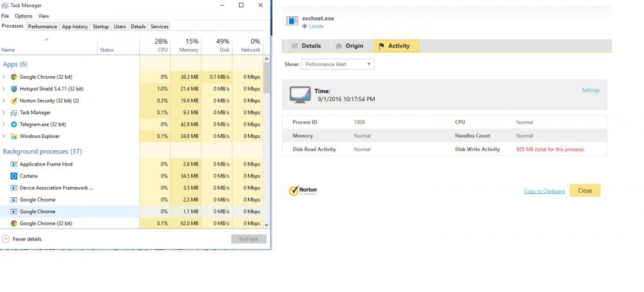
Task: Expand the Norton Security (32 bit) group
Action: pyautogui.click(x=4, y=101)
